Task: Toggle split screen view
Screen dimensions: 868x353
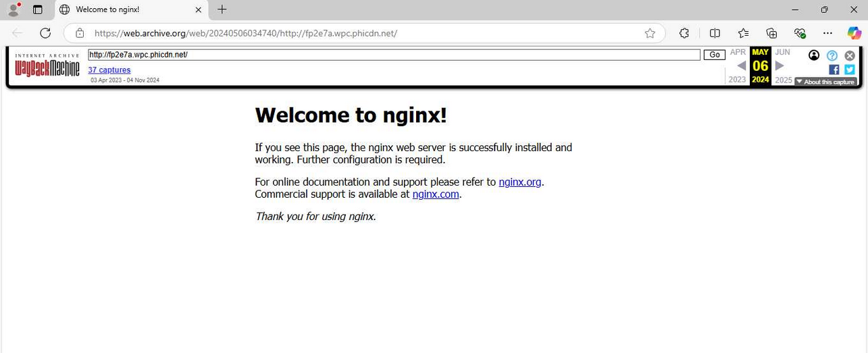Action: 715,33
